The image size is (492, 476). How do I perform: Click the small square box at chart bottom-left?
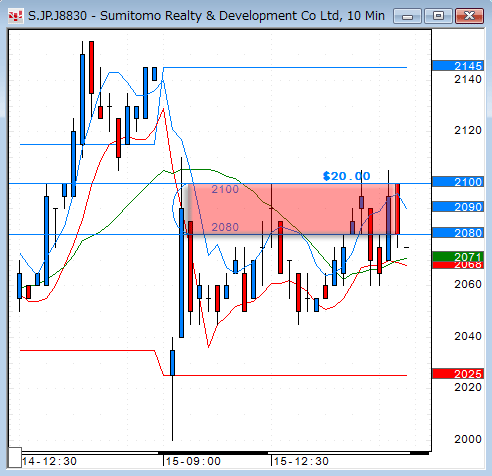[15, 458]
